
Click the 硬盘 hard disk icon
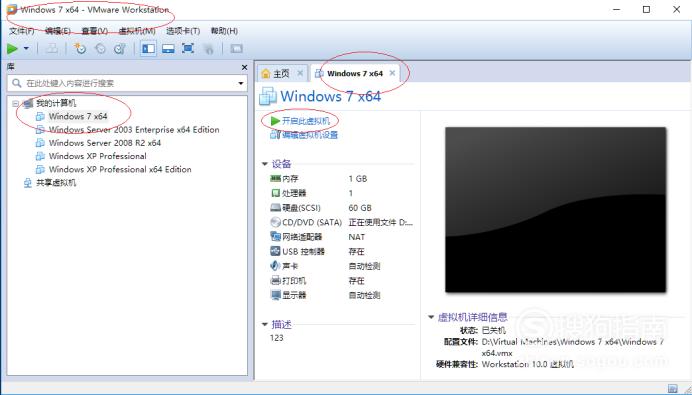point(275,208)
